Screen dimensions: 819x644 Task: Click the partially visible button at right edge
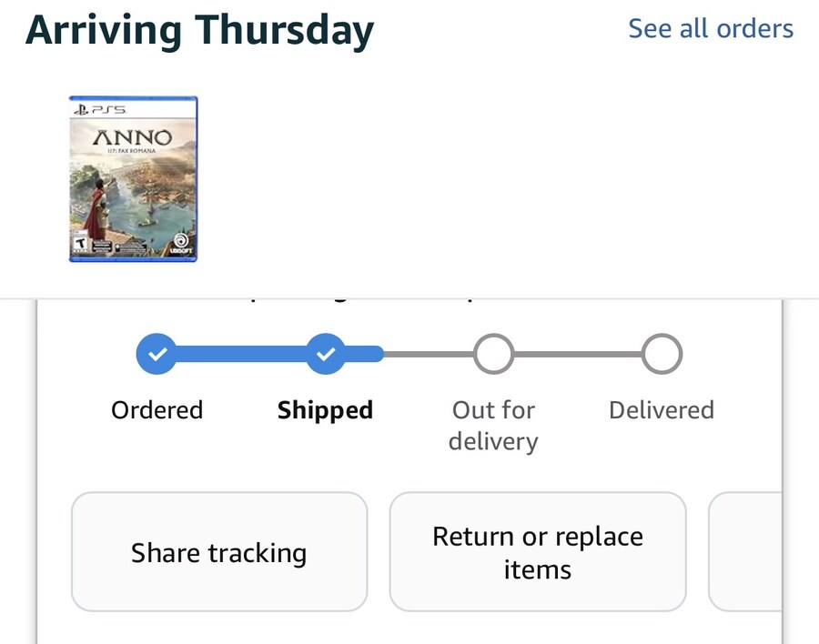pos(744,552)
